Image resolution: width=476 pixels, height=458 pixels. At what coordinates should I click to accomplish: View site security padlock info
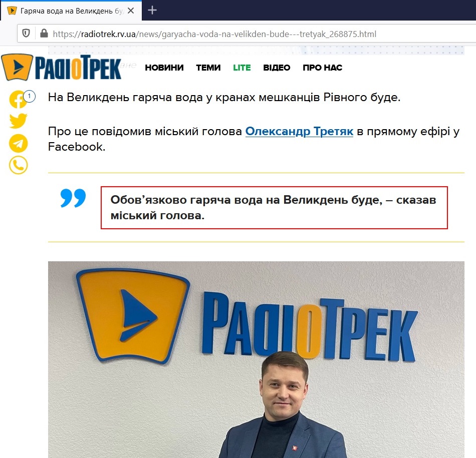44,34
